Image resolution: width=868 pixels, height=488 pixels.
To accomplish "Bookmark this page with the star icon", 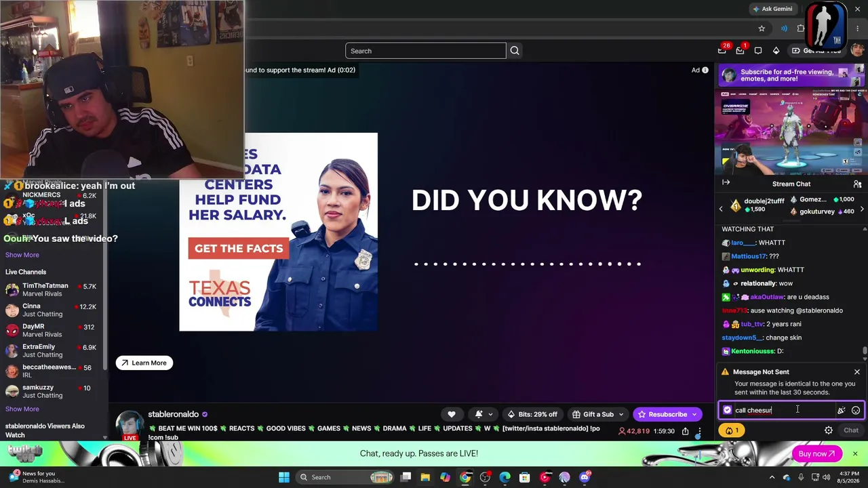I will (762, 28).
